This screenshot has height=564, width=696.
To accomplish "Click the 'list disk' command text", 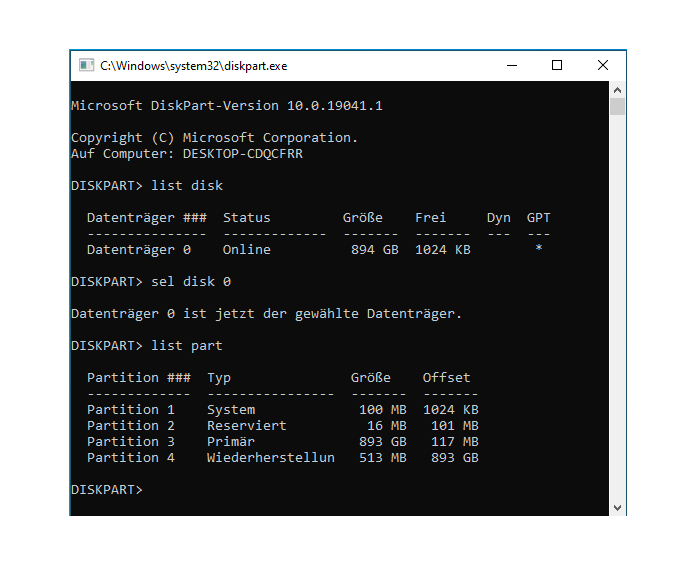I will point(187,185).
